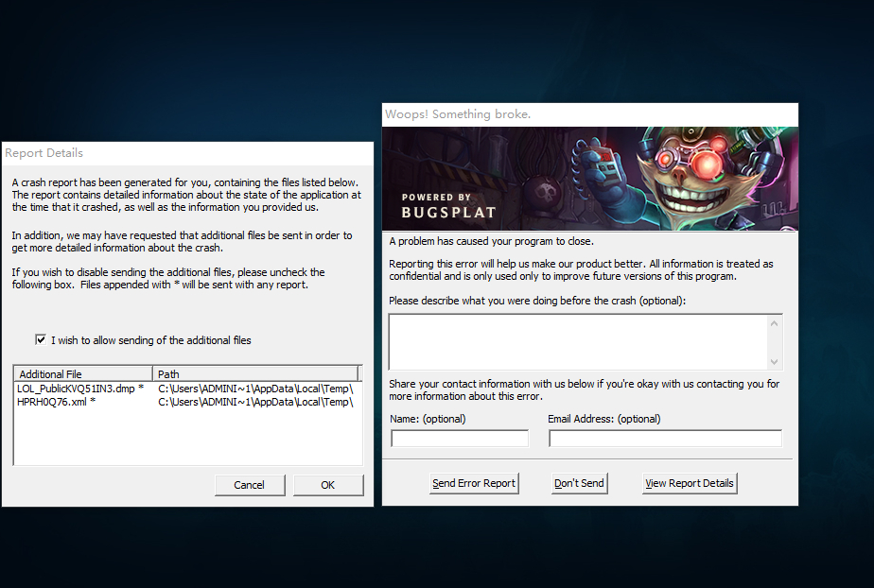Click the path of HPRH0Q76.xml
This screenshot has width=874, height=588.
(255, 402)
